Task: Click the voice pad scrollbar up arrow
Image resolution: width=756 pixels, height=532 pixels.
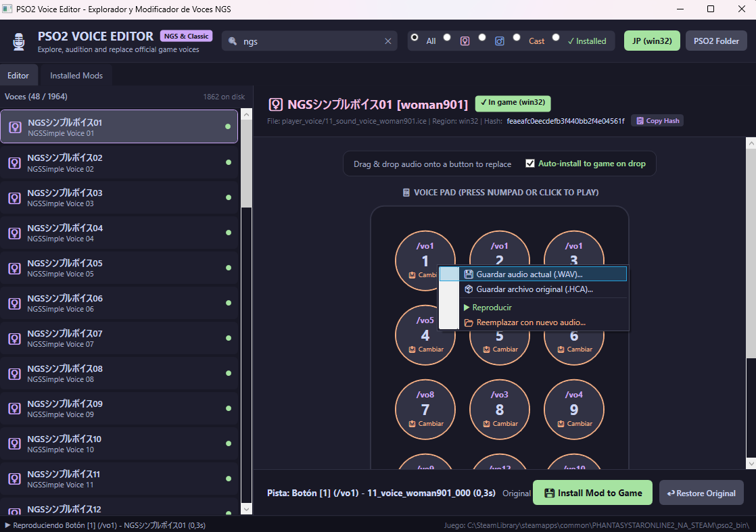Action: pos(751,143)
